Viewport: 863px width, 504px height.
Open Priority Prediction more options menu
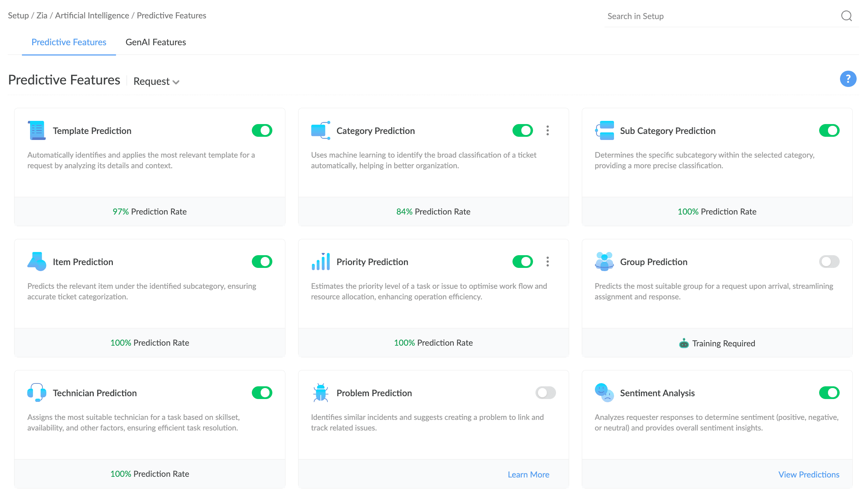coord(548,262)
